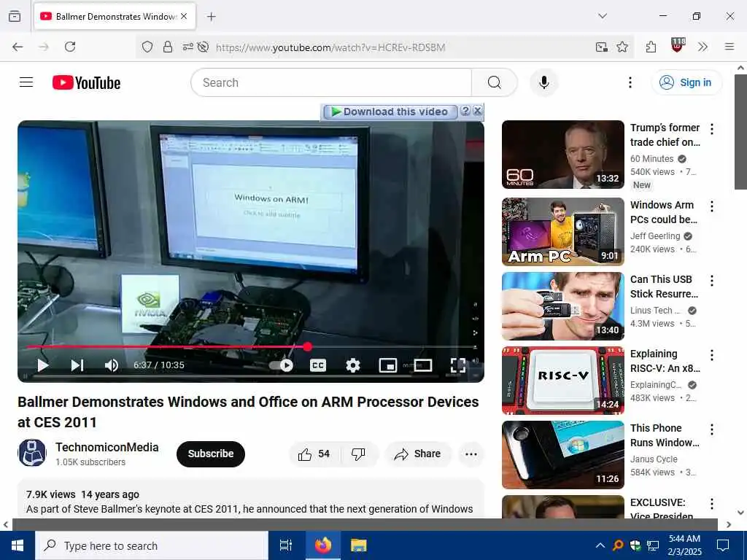Open This Phone Runs Windows thumbnail

pyautogui.click(x=562, y=455)
